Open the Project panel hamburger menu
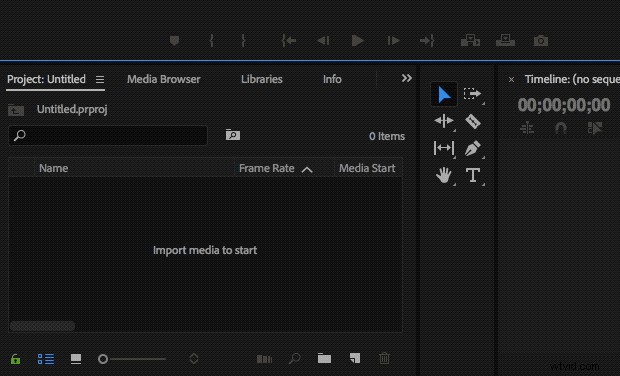620x376 pixels. (x=100, y=79)
